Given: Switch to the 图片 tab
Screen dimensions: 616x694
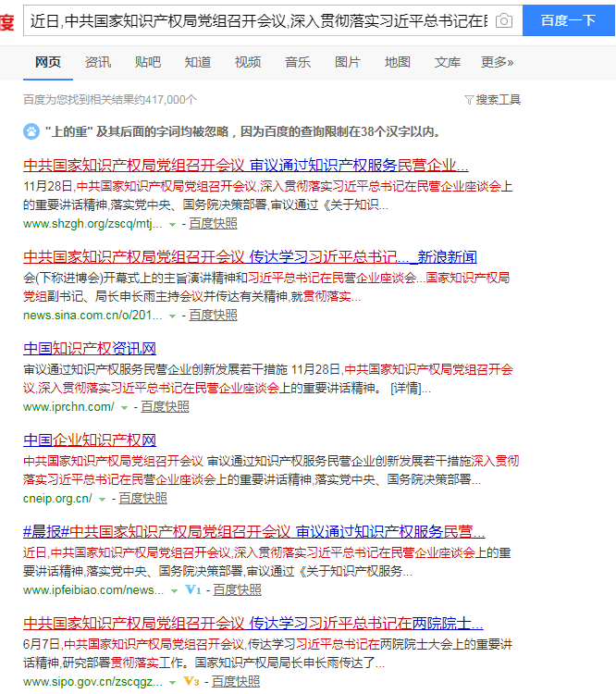Looking at the screenshot, I should (x=348, y=62).
